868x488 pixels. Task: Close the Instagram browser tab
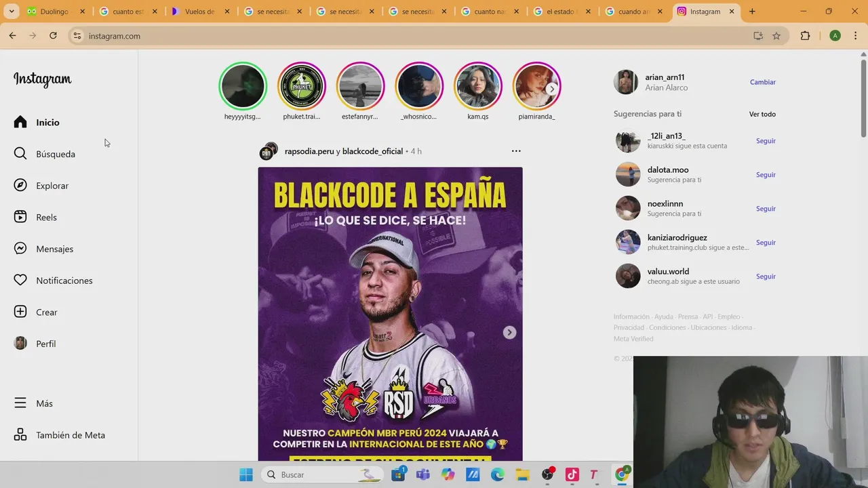coord(732,12)
